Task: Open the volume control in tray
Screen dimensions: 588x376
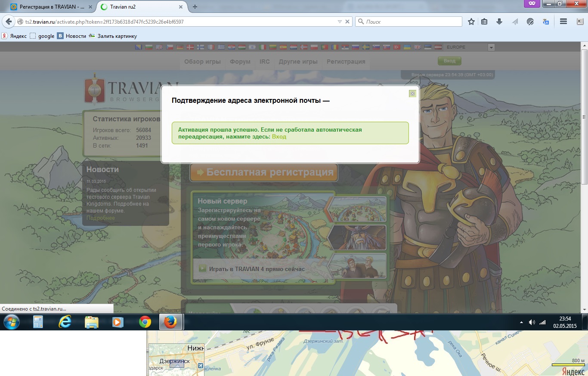Action: click(532, 322)
